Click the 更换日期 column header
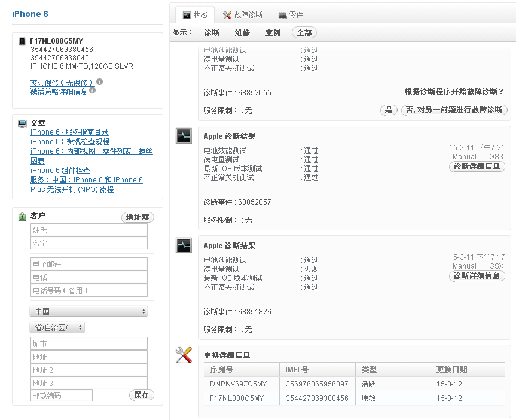Image resolution: width=516 pixels, height=420 pixels. [x=468, y=370]
